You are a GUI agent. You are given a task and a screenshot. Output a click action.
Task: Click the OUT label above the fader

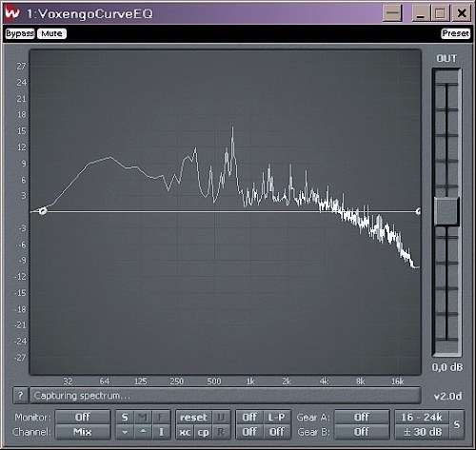(446, 58)
